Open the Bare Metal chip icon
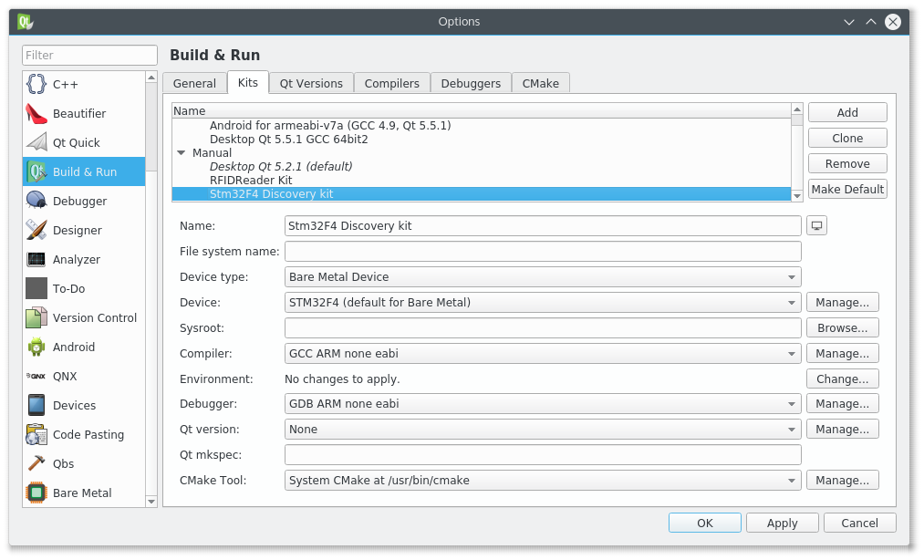Screen dimensions: 924x560 36,493
